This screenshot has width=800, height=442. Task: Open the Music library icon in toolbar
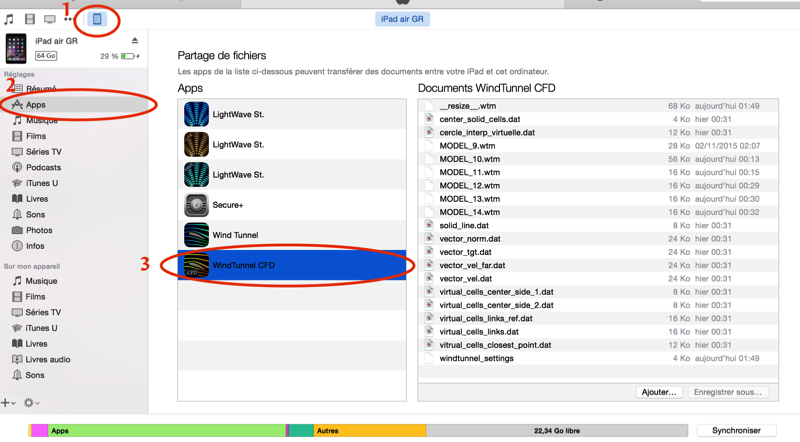point(9,19)
